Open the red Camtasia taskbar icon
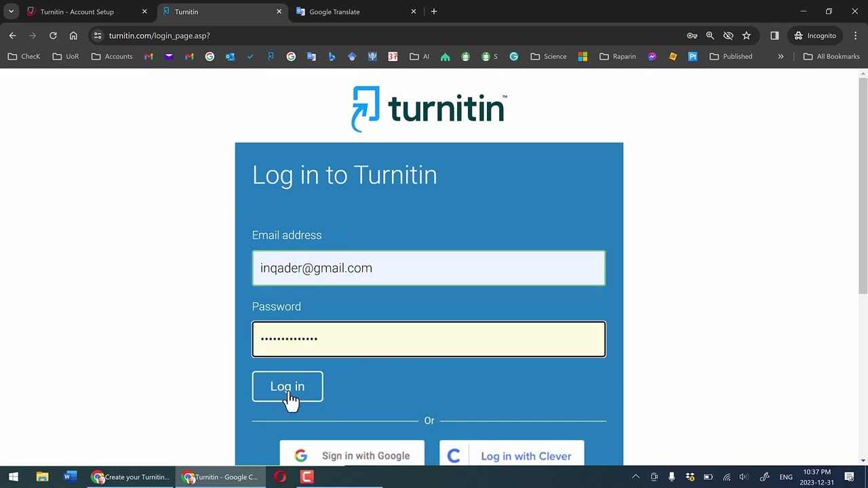 click(x=307, y=477)
